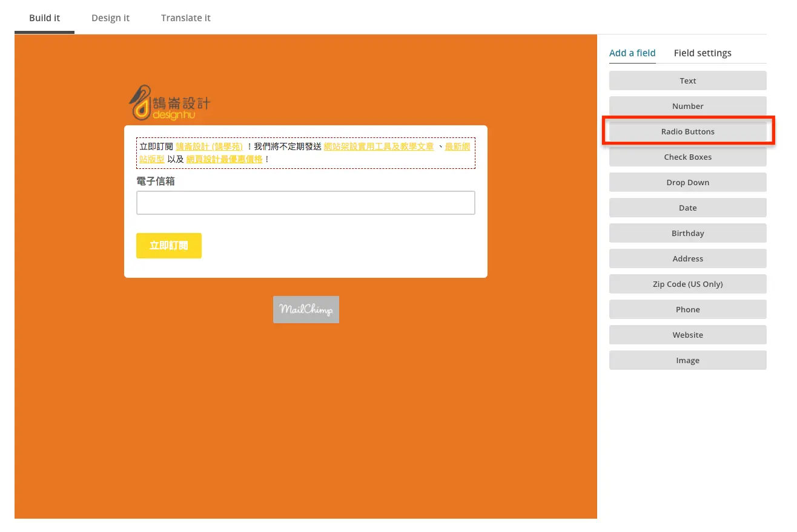Select the Add a field tab
The image size is (797, 532).
[632, 53]
